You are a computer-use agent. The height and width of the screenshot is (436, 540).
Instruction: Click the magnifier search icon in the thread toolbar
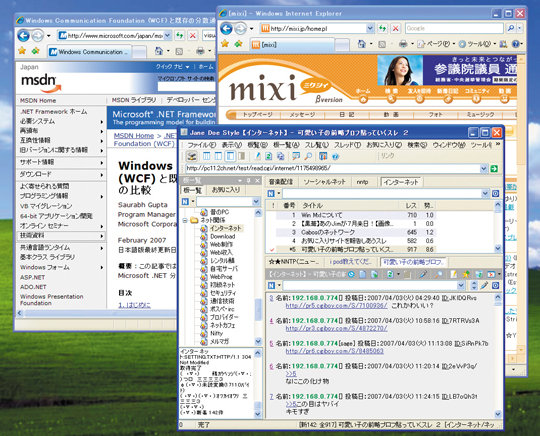pyautogui.click(x=438, y=274)
